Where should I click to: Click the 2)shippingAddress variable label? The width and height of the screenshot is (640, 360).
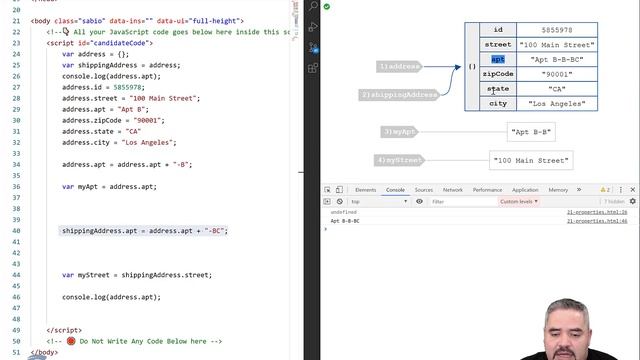(399, 95)
